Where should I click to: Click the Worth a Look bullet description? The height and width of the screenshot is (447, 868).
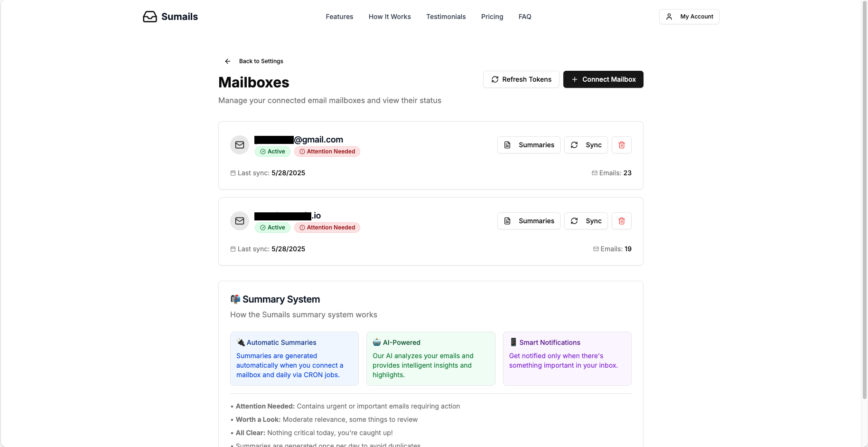[x=327, y=419]
